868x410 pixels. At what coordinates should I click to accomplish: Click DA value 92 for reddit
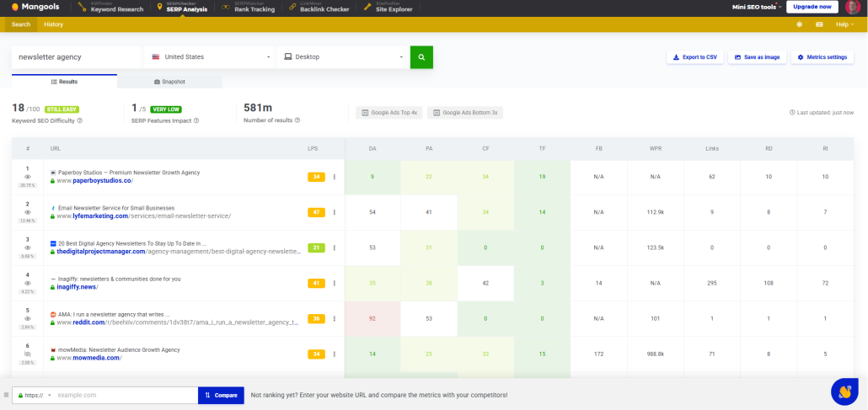372,318
